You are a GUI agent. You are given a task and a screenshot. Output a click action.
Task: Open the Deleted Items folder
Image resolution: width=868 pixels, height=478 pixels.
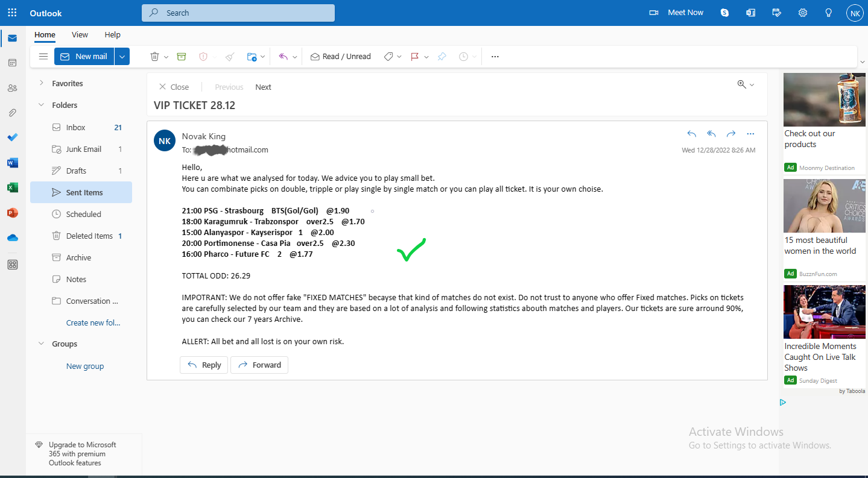pyautogui.click(x=81, y=236)
